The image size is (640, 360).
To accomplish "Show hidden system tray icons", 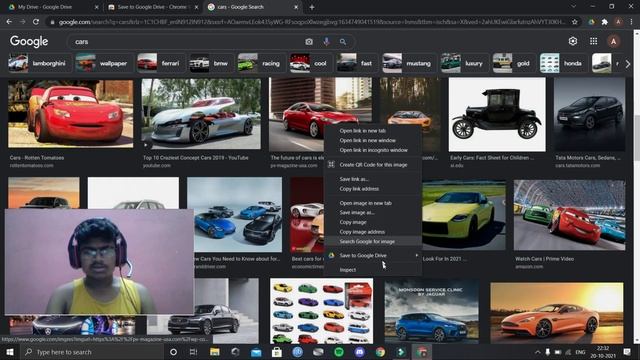I will 537,352.
